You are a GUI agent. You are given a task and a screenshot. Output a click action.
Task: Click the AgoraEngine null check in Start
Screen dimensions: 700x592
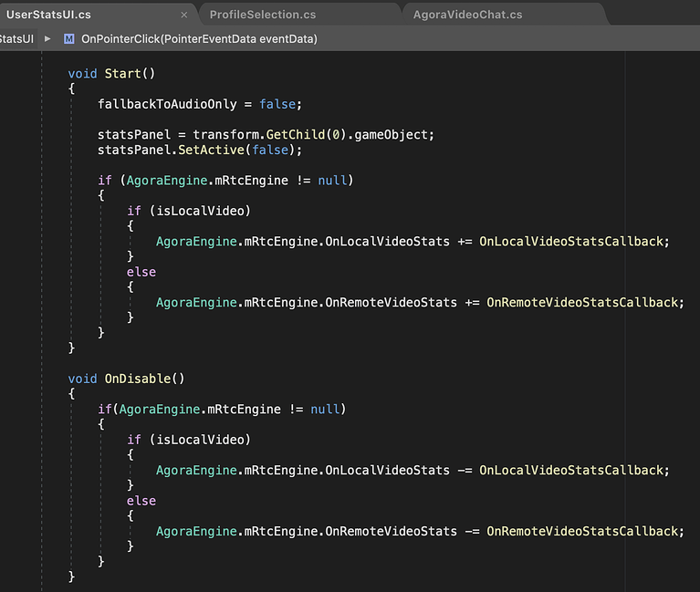point(225,181)
